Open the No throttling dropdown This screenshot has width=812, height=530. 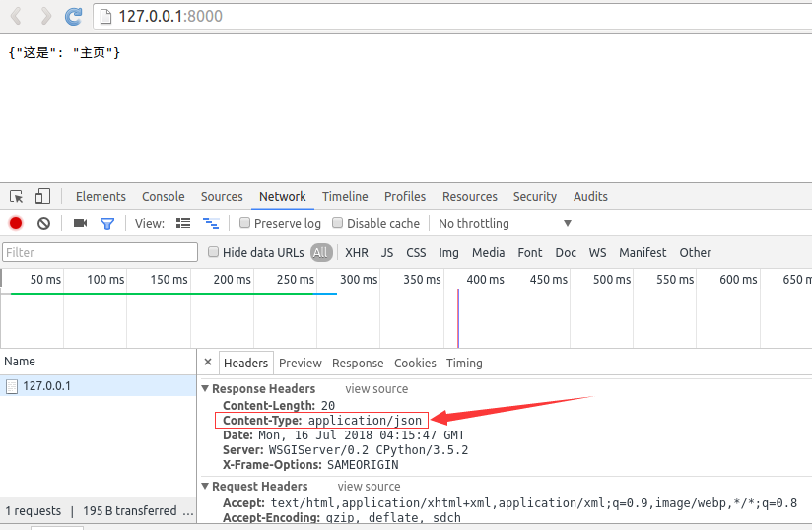505,223
